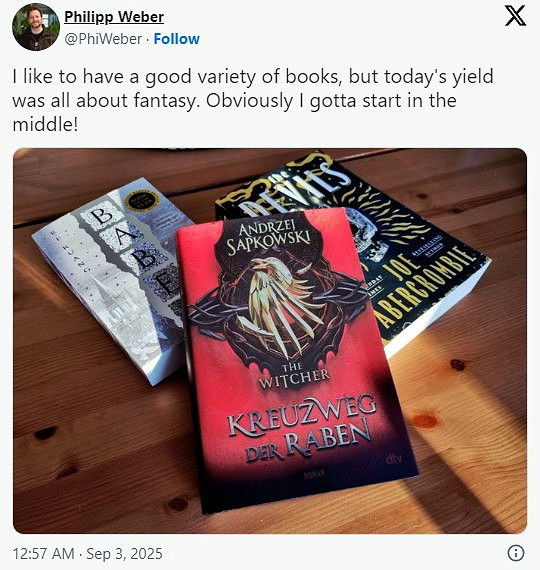Open the X logo link

(x=515, y=16)
